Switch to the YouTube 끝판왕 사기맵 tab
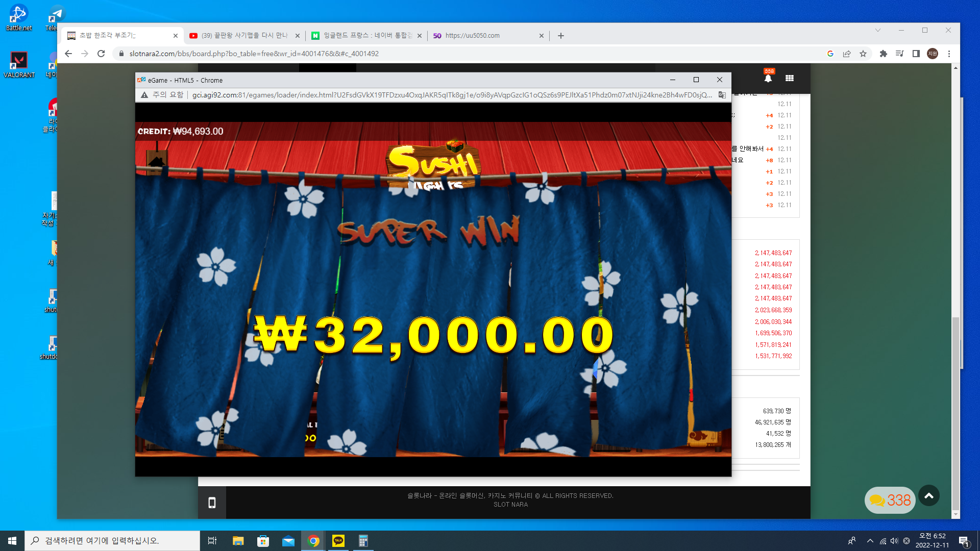The height and width of the screenshot is (551, 980). point(244,36)
